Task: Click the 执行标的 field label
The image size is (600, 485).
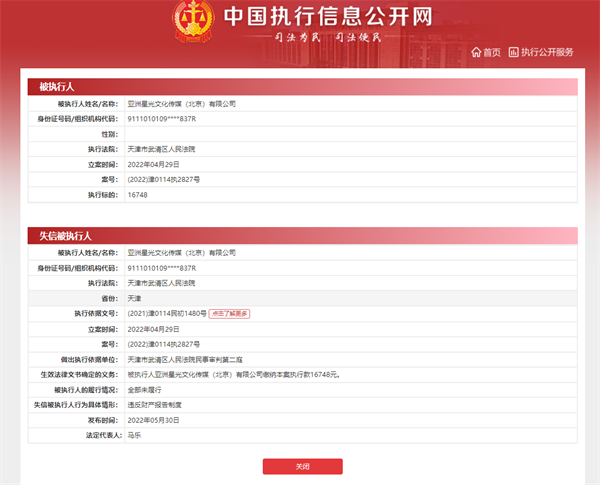Action: pos(103,195)
